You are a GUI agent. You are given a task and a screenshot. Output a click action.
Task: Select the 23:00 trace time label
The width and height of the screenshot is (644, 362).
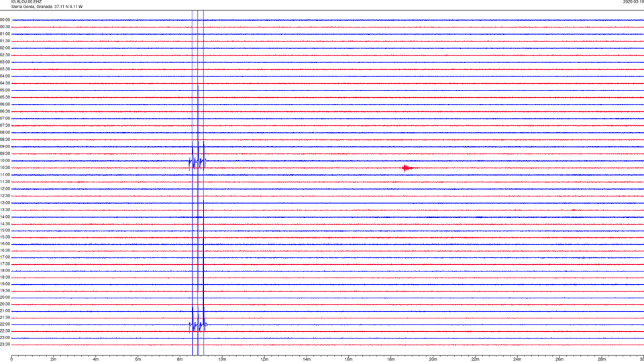[5, 338]
